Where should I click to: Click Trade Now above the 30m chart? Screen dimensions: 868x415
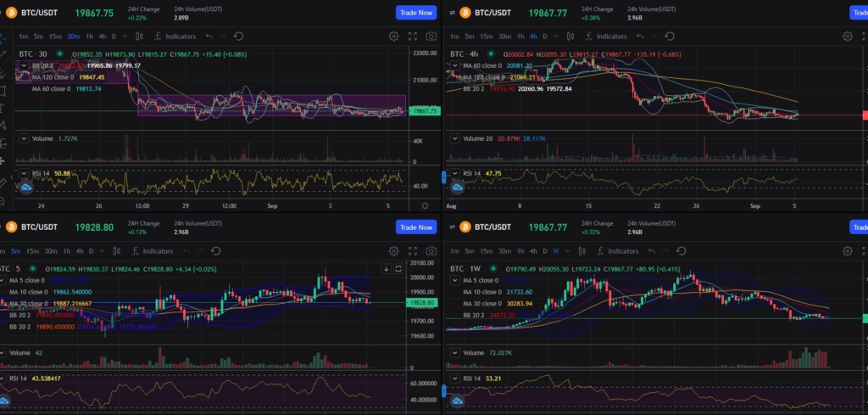pyautogui.click(x=416, y=13)
